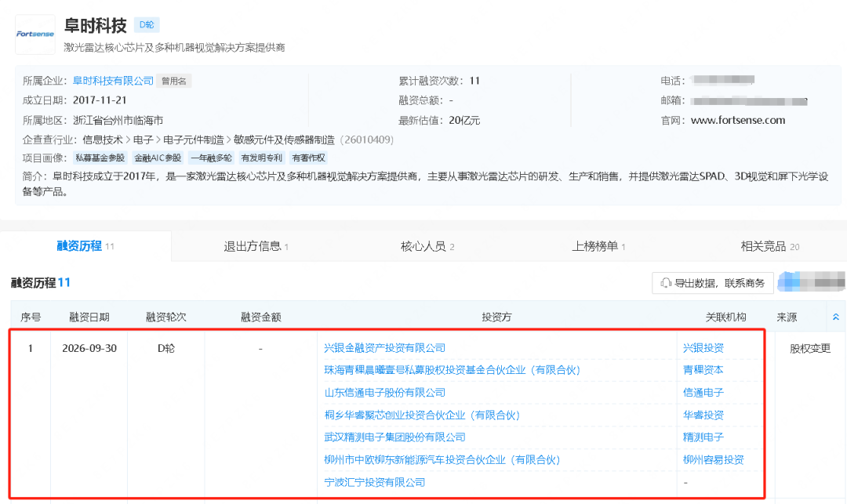This screenshot has width=847, height=504.
Task: Click the 最新估值 value 20亿元
Action: point(464,121)
